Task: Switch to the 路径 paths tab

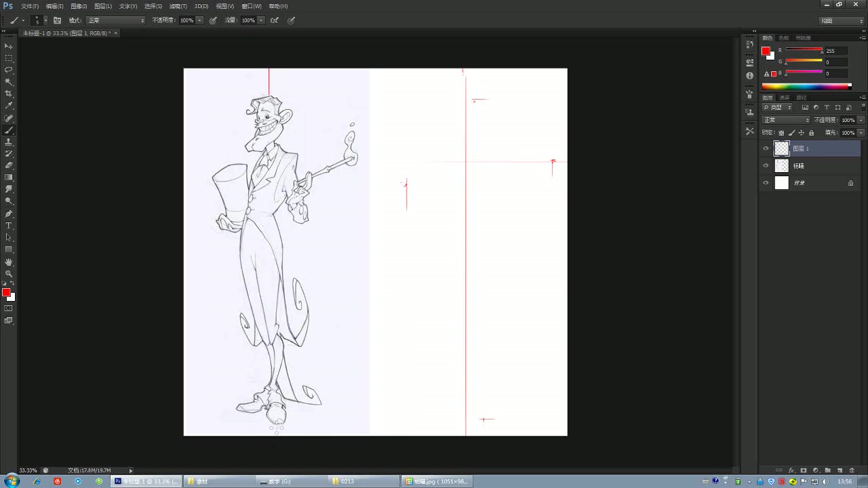Action: tap(801, 98)
